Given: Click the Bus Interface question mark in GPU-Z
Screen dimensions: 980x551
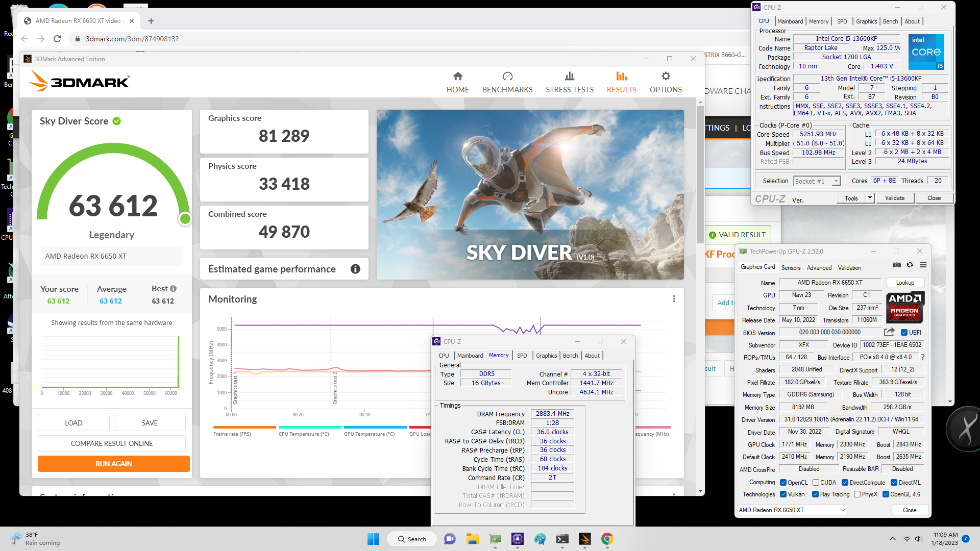Looking at the screenshot, I should (x=923, y=357).
